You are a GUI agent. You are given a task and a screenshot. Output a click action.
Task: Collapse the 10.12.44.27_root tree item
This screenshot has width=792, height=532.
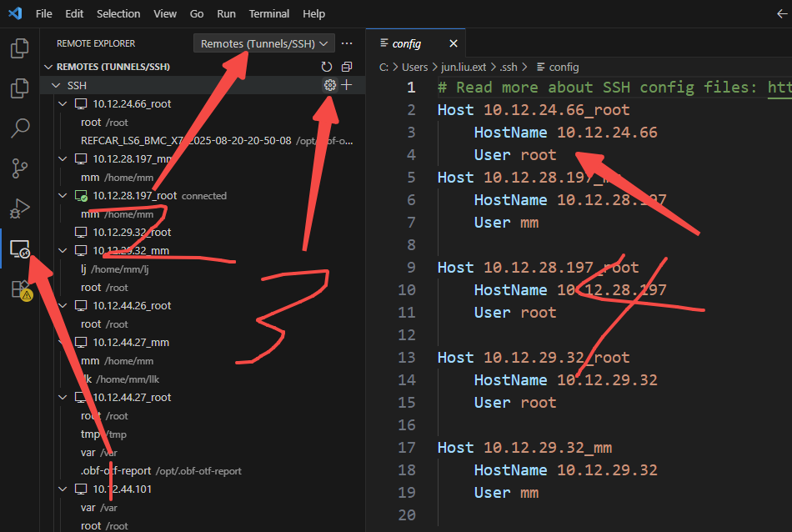coord(63,397)
